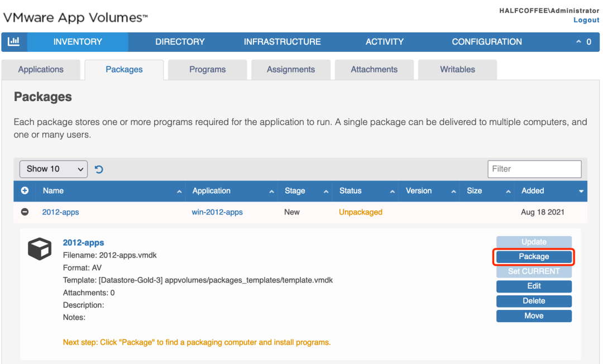603x364 pixels.
Task: Click the Unpackaged status text
Action: click(x=361, y=212)
